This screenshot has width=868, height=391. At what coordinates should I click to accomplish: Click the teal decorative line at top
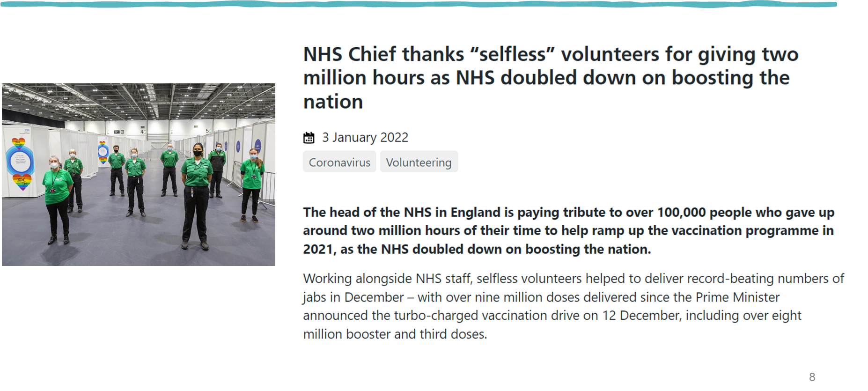pyautogui.click(x=421, y=4)
